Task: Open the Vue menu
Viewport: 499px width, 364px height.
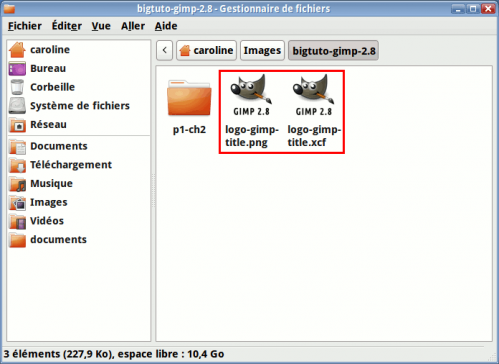Action: [x=101, y=26]
